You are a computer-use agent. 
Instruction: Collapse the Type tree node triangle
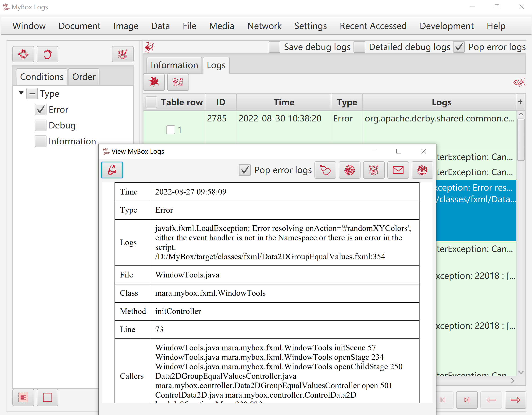[x=21, y=92]
